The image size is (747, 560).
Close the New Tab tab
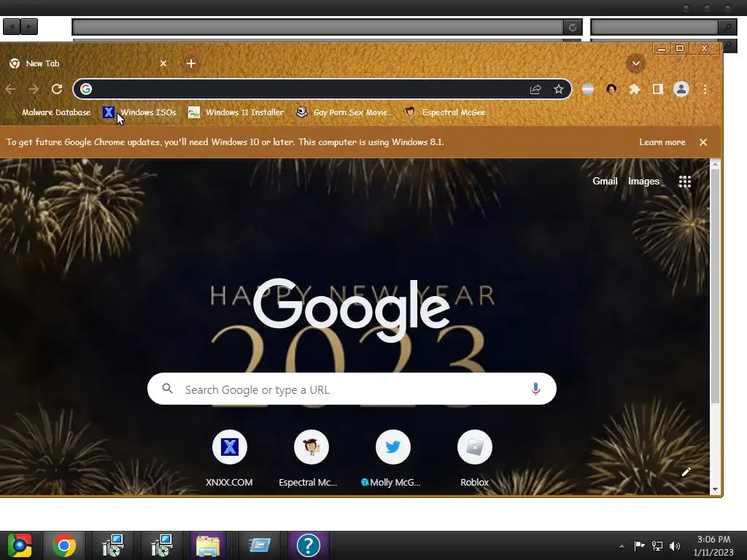click(163, 63)
